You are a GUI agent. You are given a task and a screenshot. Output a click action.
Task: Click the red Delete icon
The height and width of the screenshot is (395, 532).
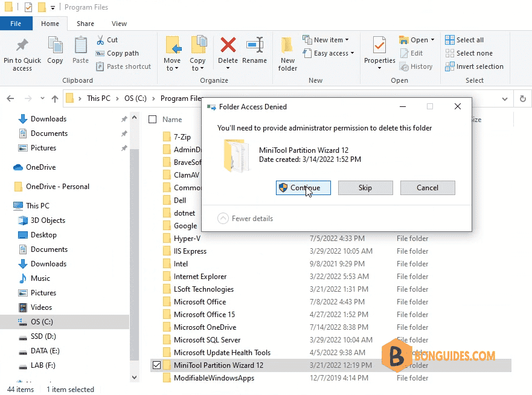tap(228, 45)
